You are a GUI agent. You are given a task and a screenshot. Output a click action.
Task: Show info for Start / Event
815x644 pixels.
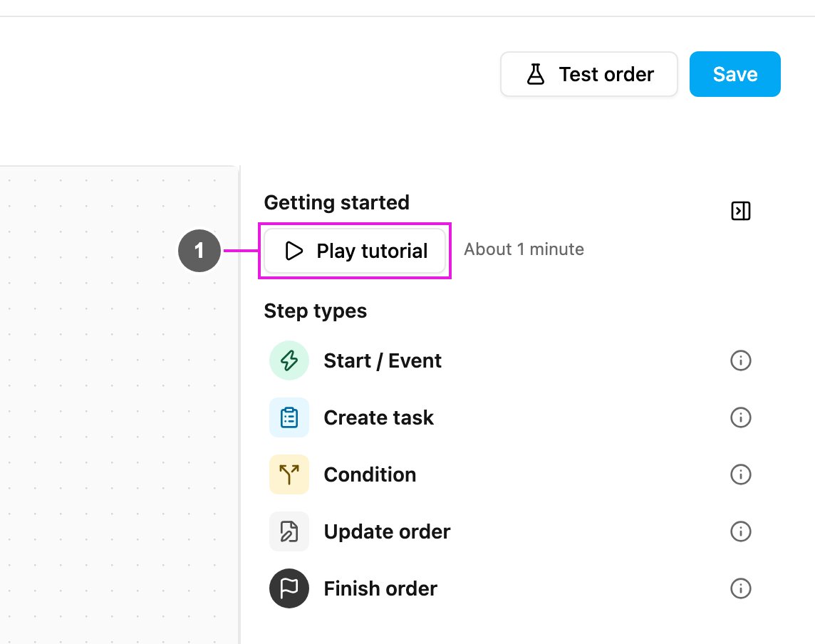click(x=741, y=360)
